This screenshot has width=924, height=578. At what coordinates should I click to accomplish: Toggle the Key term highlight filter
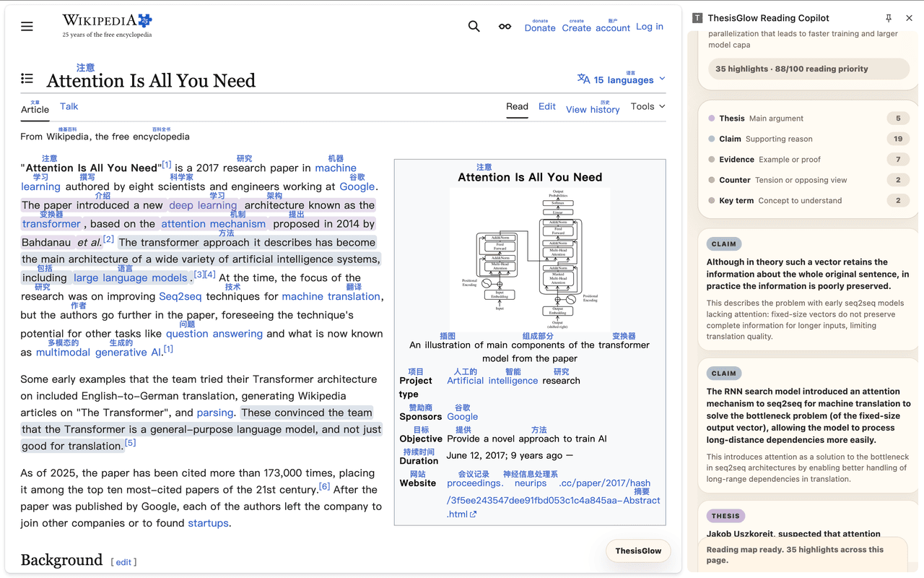click(808, 201)
